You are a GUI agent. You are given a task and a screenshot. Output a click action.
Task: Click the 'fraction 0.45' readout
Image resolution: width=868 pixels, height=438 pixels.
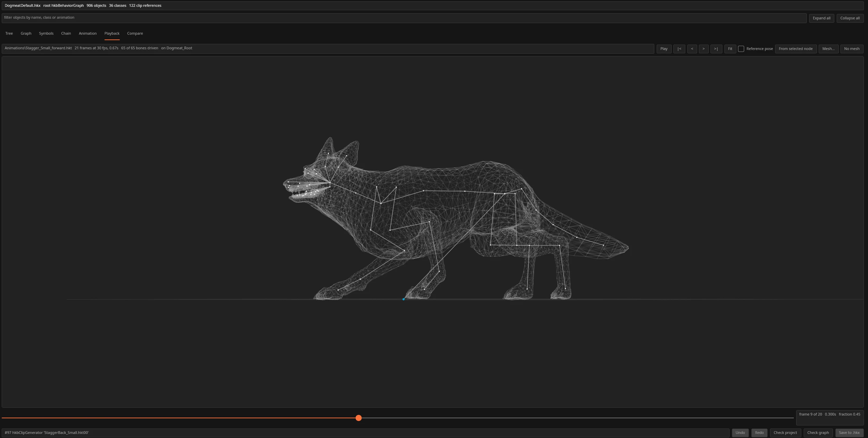(x=849, y=414)
